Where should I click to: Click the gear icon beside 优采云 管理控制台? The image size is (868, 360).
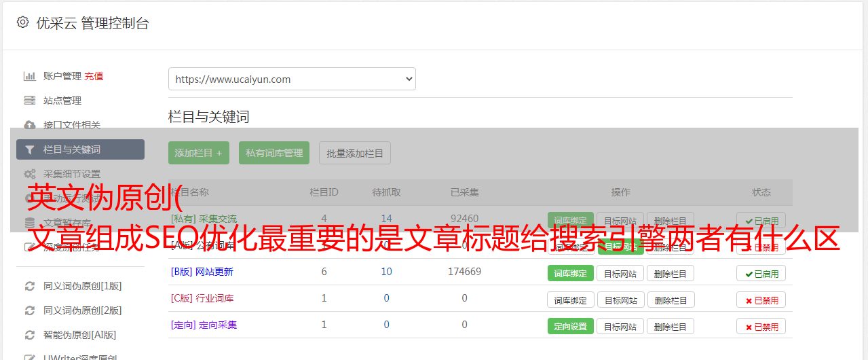[22, 22]
